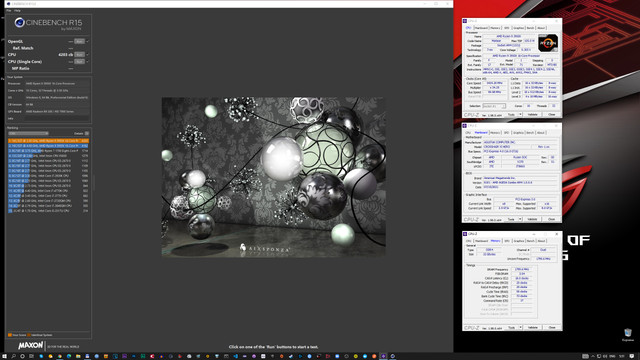The height and width of the screenshot is (360, 640).
Task: Click the MAXON logo at the bottom
Action: 31,346
